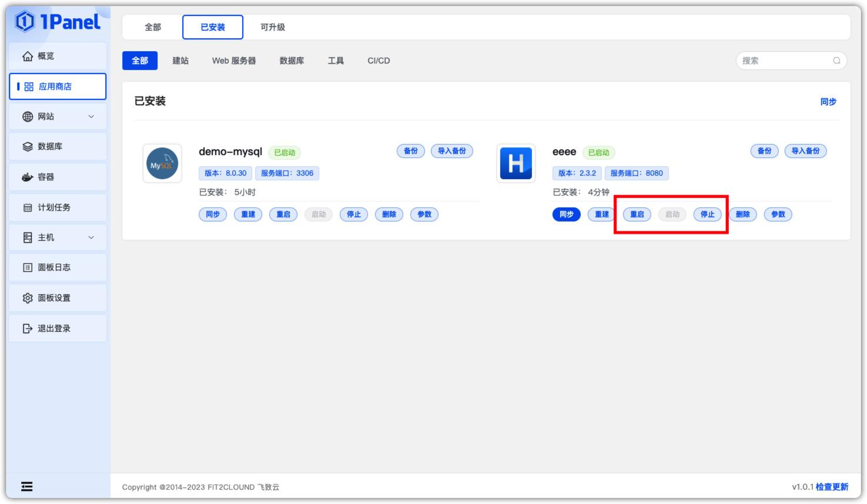Open the 计划任务 scheduled tasks section
867x504 pixels.
click(x=48, y=207)
